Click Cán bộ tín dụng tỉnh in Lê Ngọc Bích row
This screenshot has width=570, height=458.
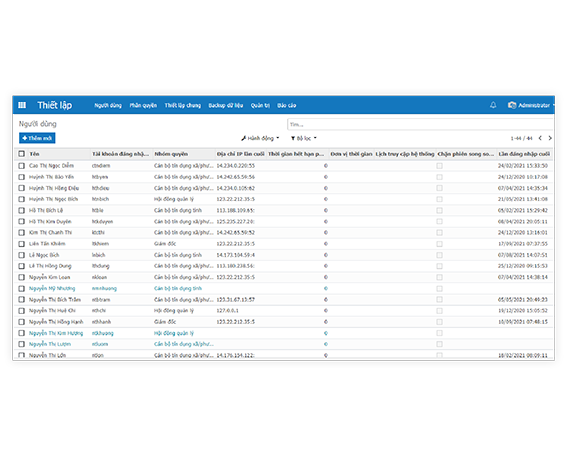[178, 255]
